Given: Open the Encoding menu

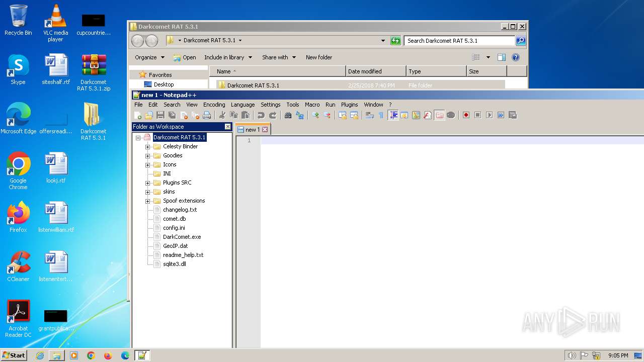Looking at the screenshot, I should pyautogui.click(x=214, y=105).
